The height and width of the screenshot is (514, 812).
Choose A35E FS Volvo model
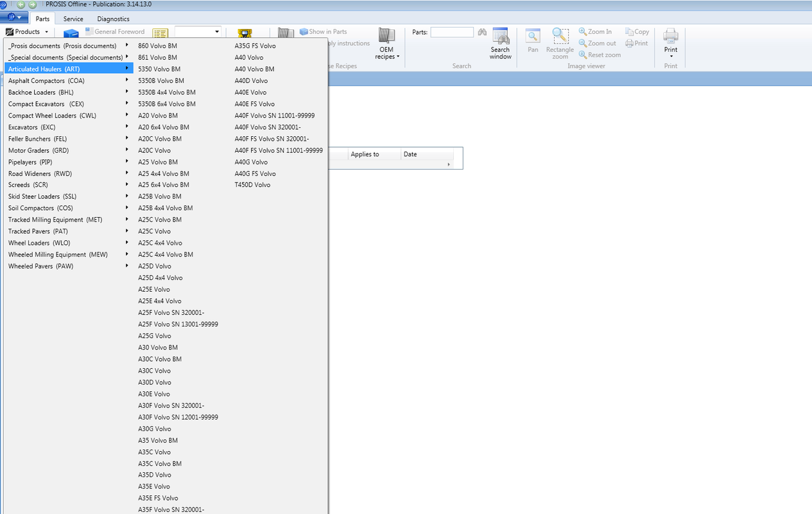pyautogui.click(x=159, y=498)
